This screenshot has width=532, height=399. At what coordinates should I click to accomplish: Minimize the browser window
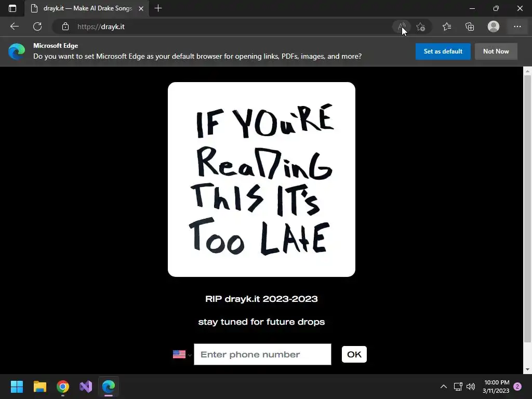(472, 8)
